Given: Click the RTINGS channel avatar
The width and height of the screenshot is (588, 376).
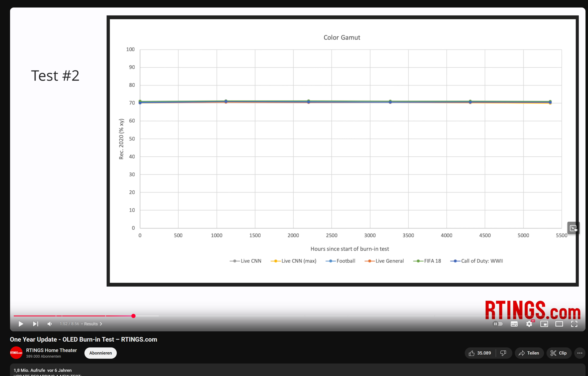Looking at the screenshot, I should [x=16, y=353].
